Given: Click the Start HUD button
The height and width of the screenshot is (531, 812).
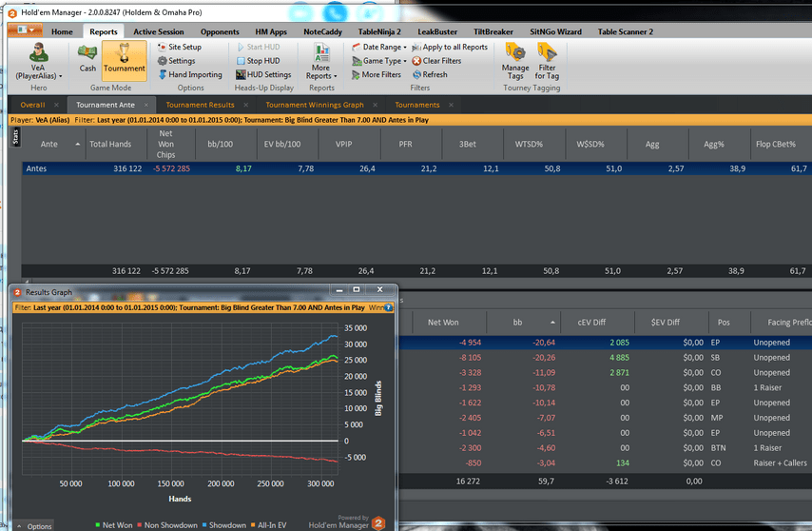Looking at the screenshot, I should click(258, 47).
